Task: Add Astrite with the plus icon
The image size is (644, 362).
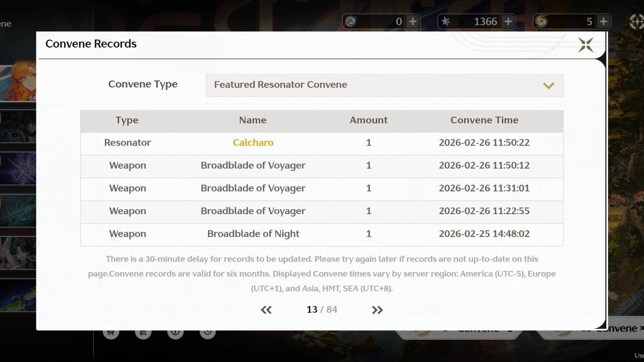Action: pyautogui.click(x=508, y=21)
